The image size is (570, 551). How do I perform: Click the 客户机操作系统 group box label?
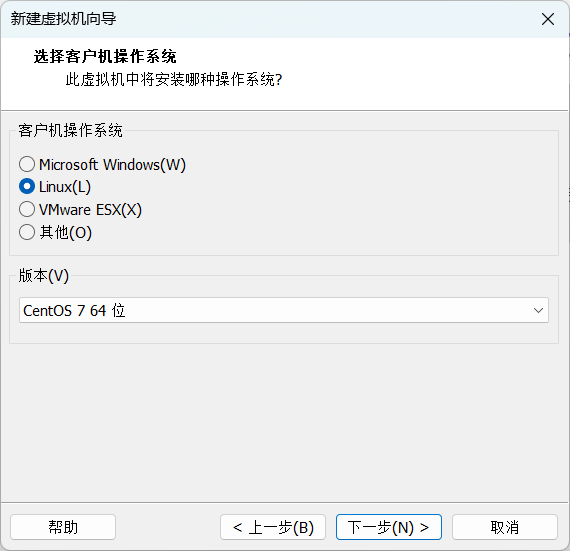pos(70,130)
